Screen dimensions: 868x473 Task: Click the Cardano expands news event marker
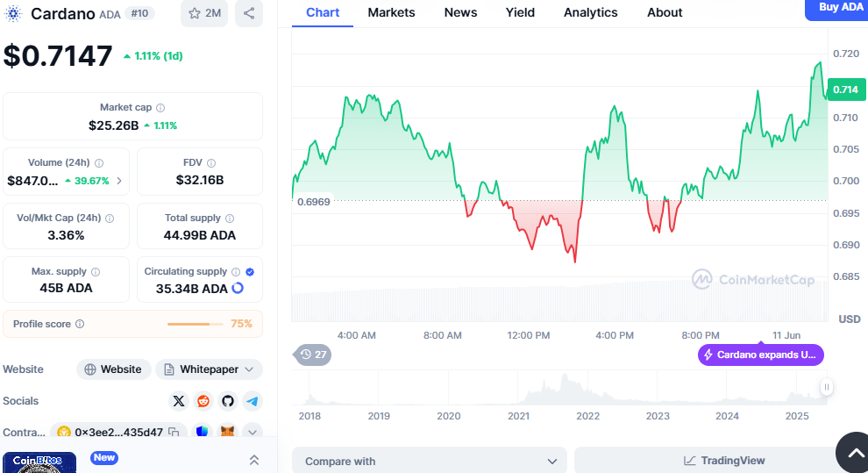coord(760,355)
